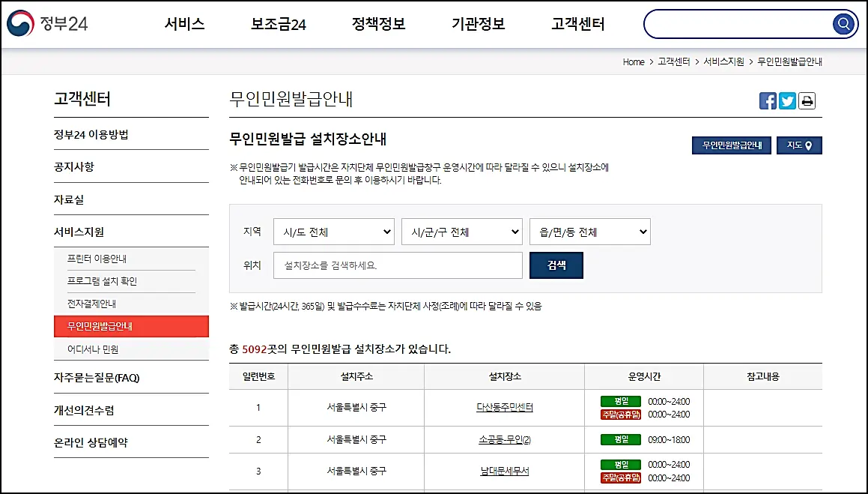Open the 시/군/구 전체 dropdown

[461, 232]
